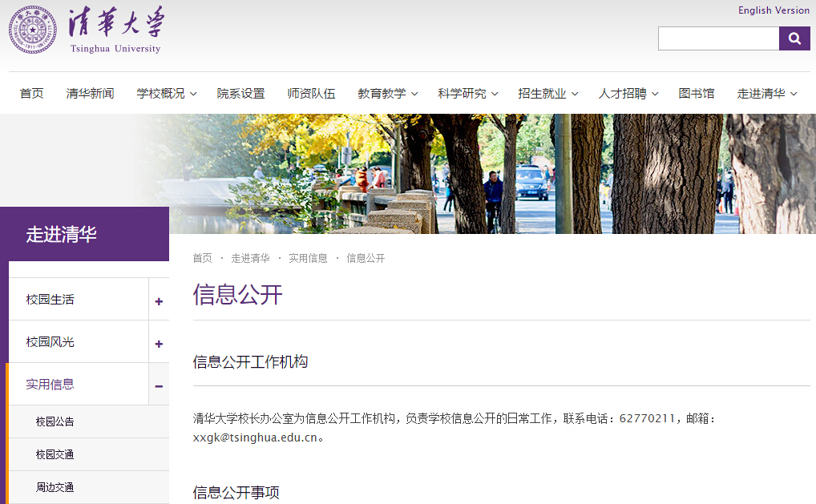The image size is (816, 504).
Task: Open the 院系设置 navigation item
Action: coord(241,94)
